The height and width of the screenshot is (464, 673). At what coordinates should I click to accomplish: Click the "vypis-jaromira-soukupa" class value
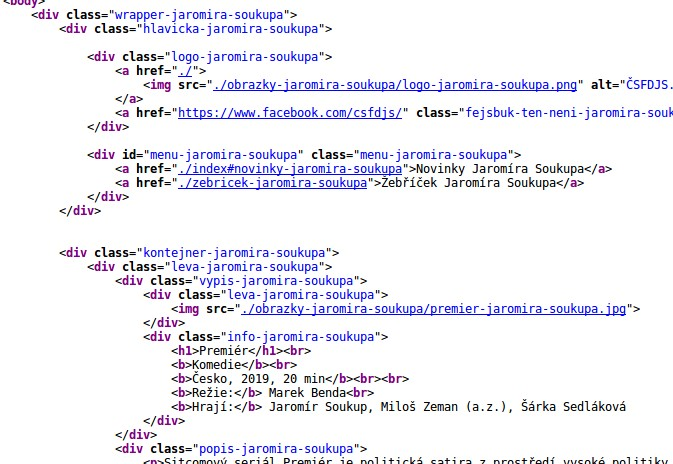click(276, 281)
